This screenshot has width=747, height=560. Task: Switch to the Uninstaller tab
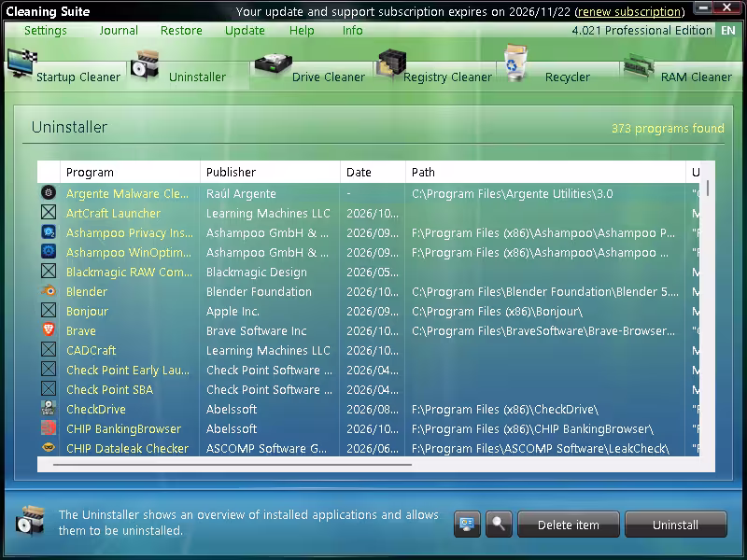[188, 69]
